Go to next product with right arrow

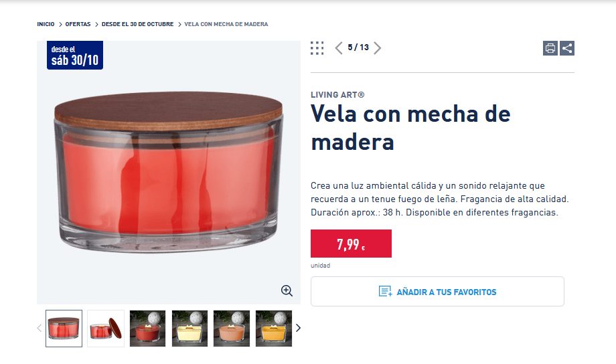(x=377, y=48)
